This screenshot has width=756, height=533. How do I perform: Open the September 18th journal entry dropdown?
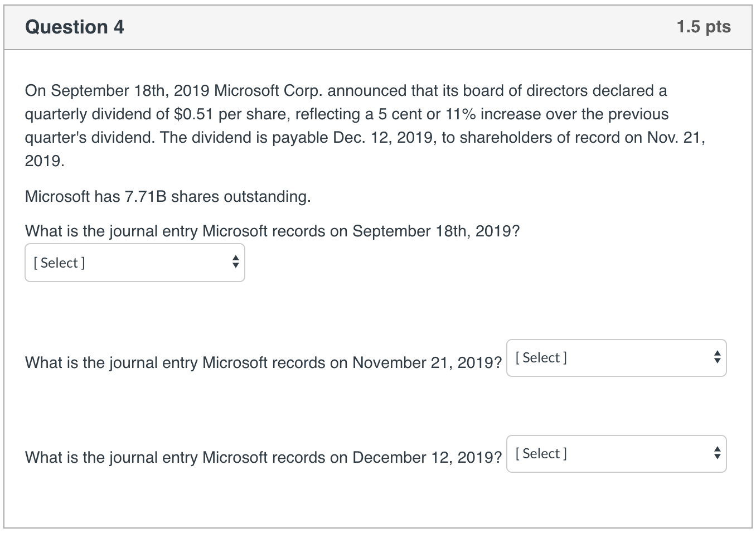[135, 263]
